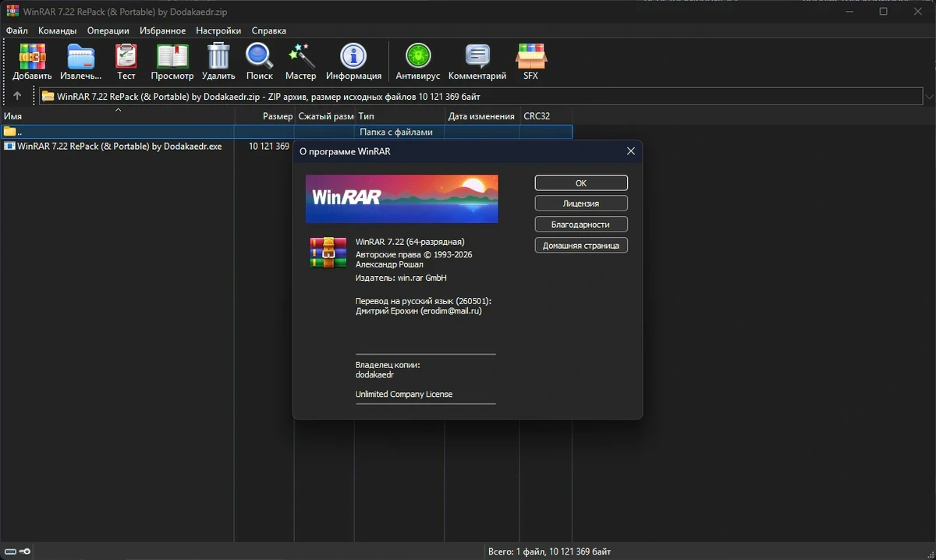Screen dimensions: 936x560
Task: Open the Избранное menu
Action: 163,30
